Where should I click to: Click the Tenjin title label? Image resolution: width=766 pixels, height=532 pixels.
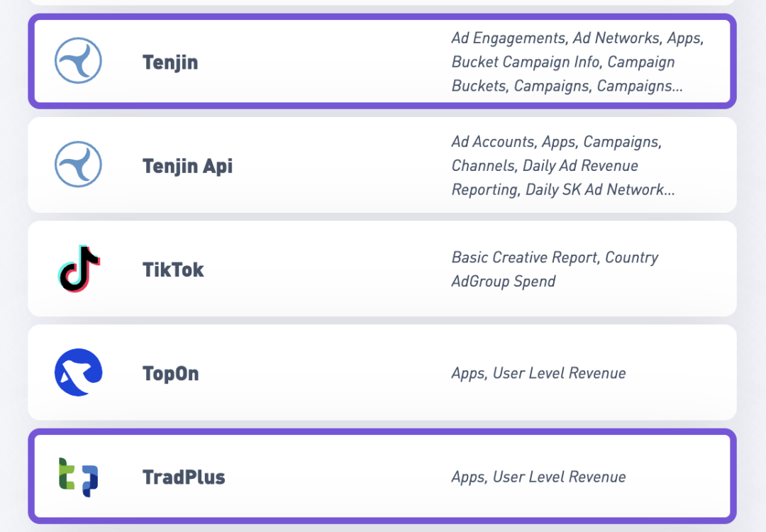(x=170, y=61)
